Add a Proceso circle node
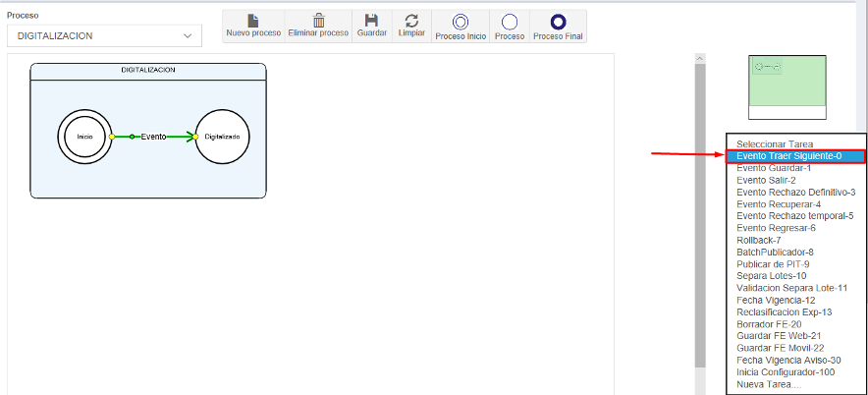868x395 pixels. tap(509, 22)
